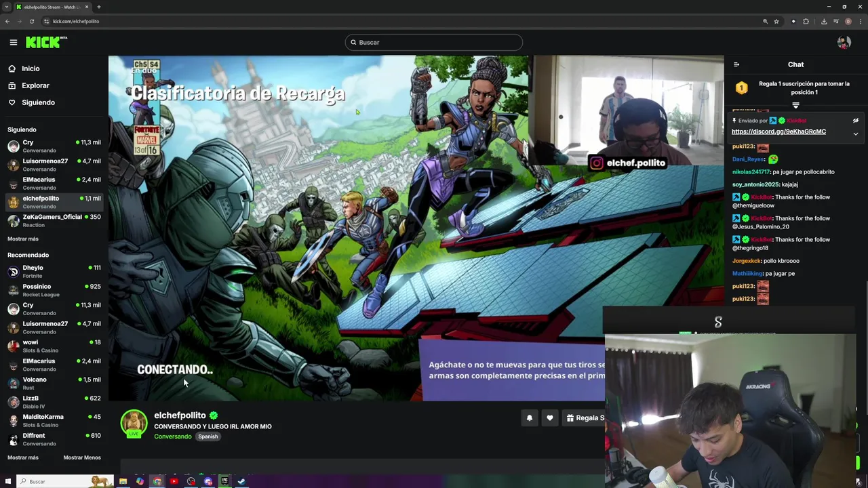Image resolution: width=868 pixels, height=488 pixels.
Task: Open Volcano Rust channel
Action: tap(54, 383)
